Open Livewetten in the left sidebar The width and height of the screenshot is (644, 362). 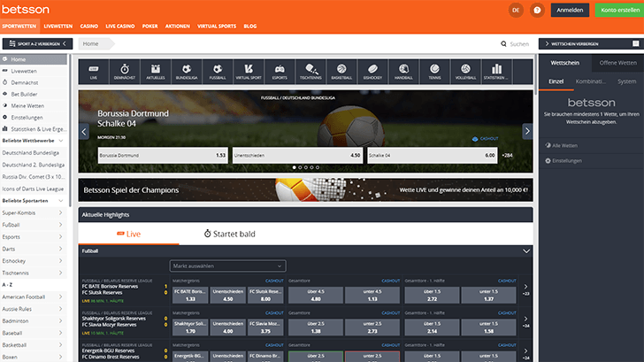[24, 71]
